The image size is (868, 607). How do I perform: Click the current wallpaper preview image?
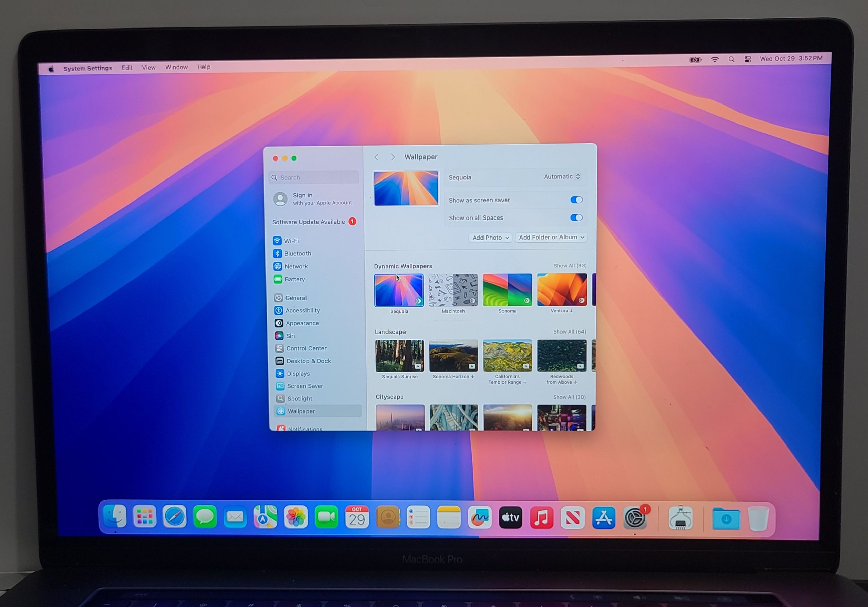pyautogui.click(x=406, y=188)
